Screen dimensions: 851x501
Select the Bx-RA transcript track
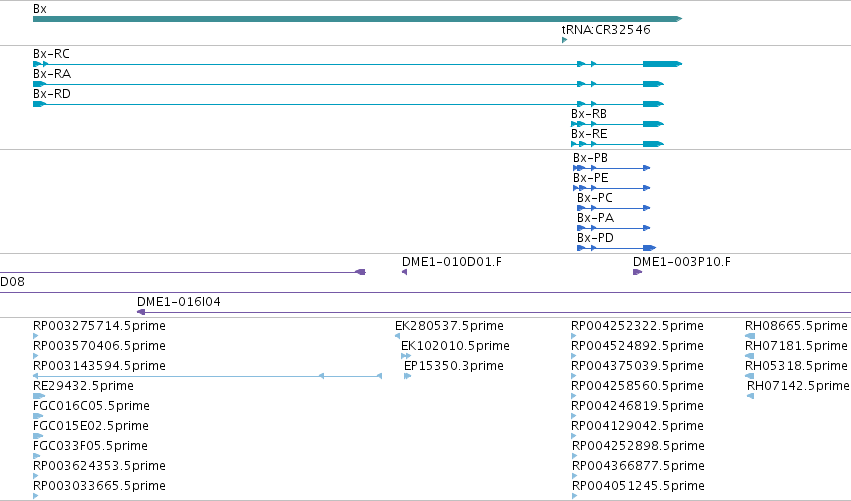pos(348,84)
